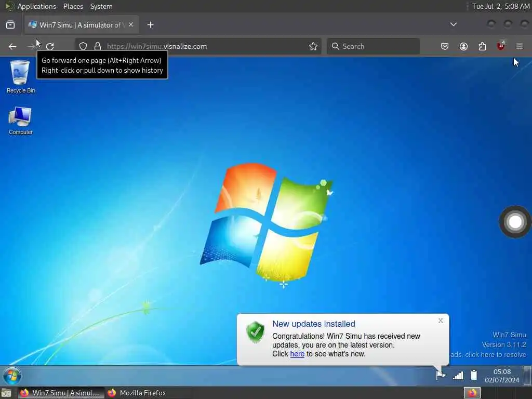Click the 'ads, click here to resolve' text
Image resolution: width=532 pixels, height=399 pixels.
[x=488, y=354]
